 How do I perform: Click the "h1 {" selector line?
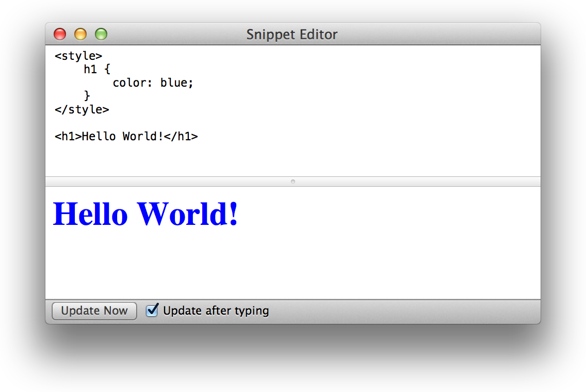[x=97, y=69]
